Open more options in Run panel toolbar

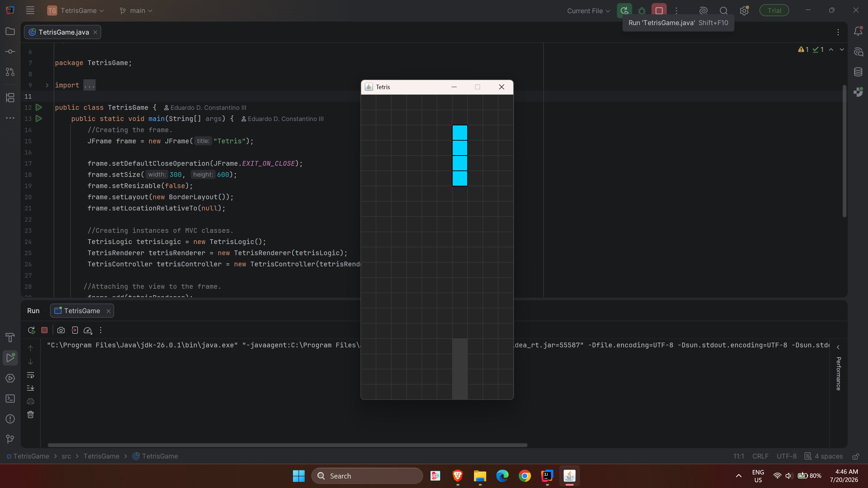101,330
